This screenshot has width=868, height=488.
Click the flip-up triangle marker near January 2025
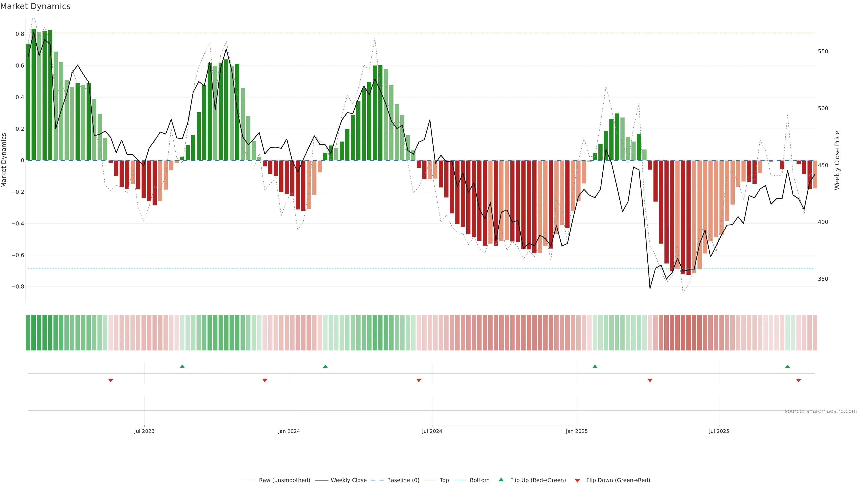(x=595, y=366)
